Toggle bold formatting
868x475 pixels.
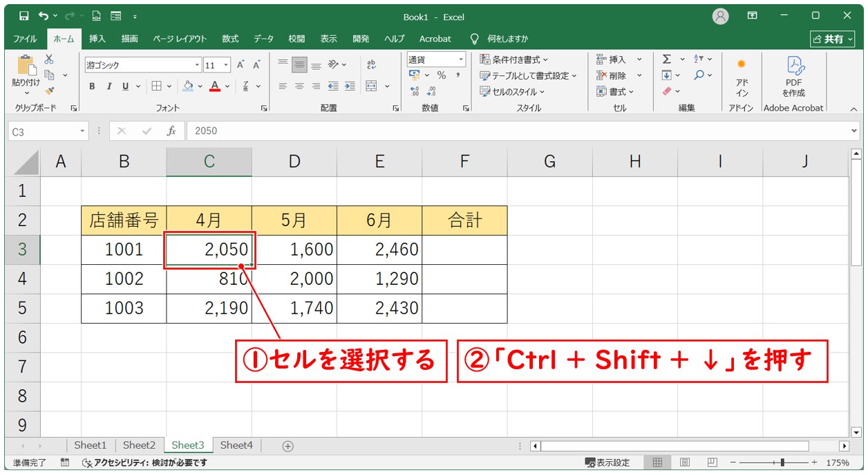tap(92, 86)
